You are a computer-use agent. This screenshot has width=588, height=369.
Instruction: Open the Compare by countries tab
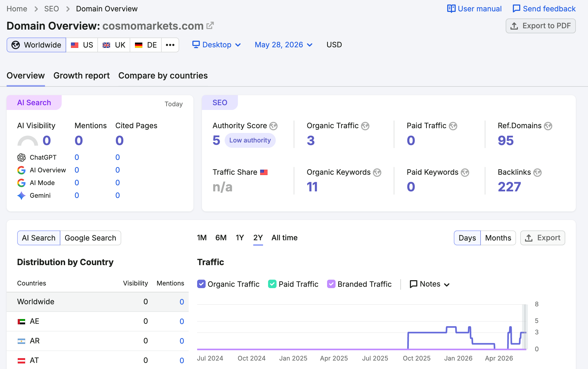[x=163, y=76]
